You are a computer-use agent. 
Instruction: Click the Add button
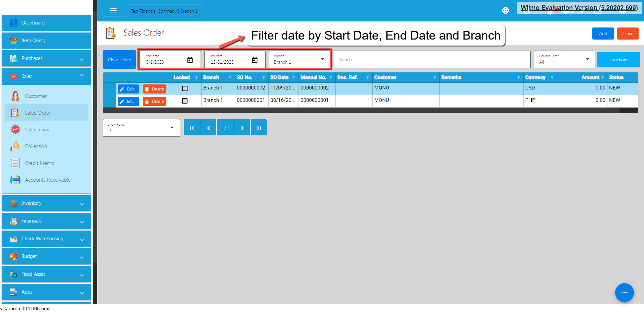pos(603,34)
